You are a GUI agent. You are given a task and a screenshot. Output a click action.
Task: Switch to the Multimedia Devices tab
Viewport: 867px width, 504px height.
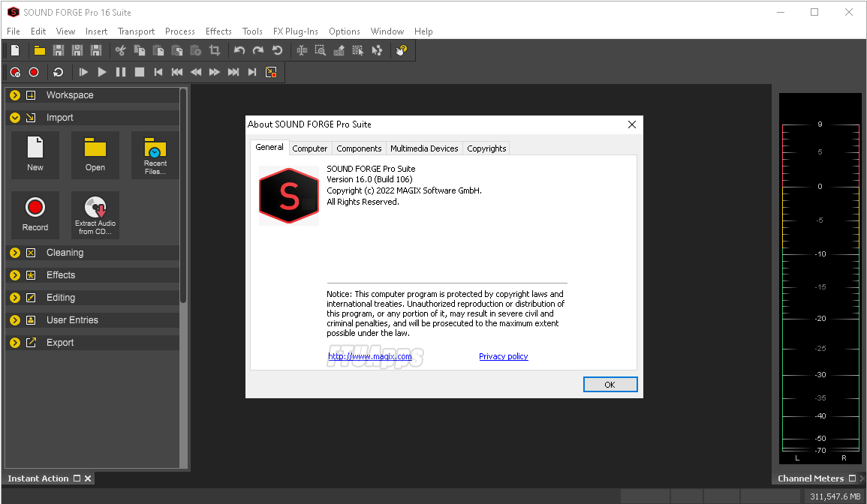point(424,148)
